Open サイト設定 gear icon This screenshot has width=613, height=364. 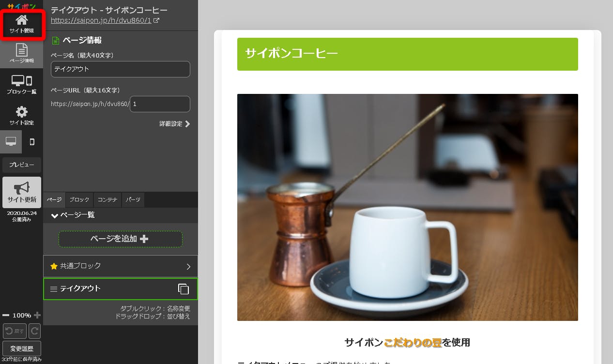click(x=22, y=116)
